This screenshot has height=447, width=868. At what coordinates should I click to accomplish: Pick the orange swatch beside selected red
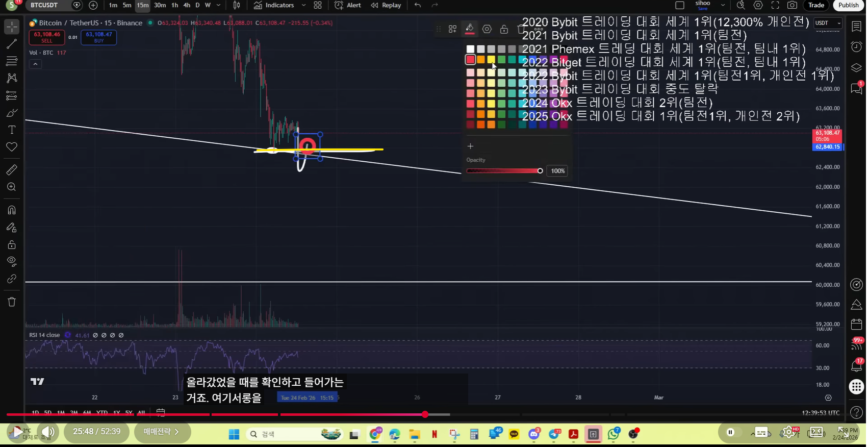(481, 60)
